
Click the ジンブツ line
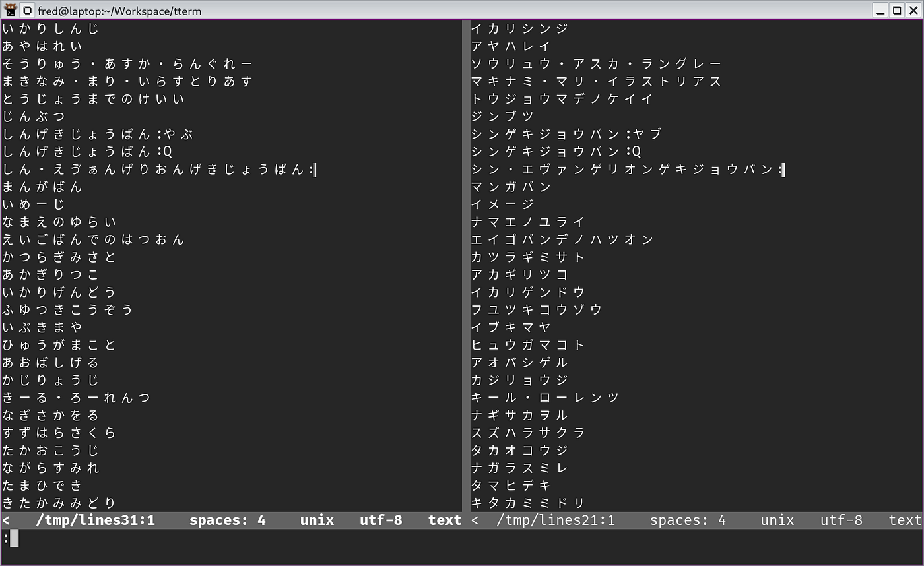tap(502, 117)
